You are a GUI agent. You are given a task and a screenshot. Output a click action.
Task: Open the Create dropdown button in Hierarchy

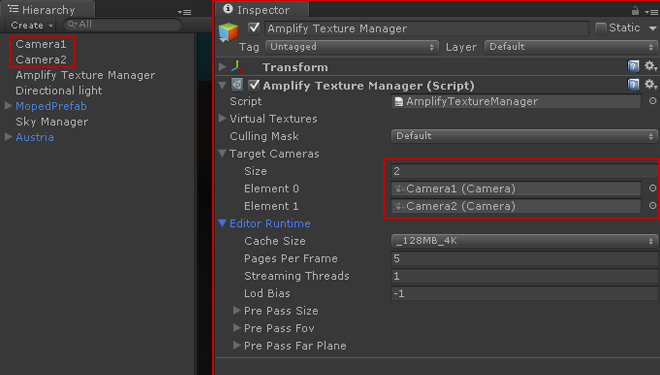pyautogui.click(x=32, y=25)
